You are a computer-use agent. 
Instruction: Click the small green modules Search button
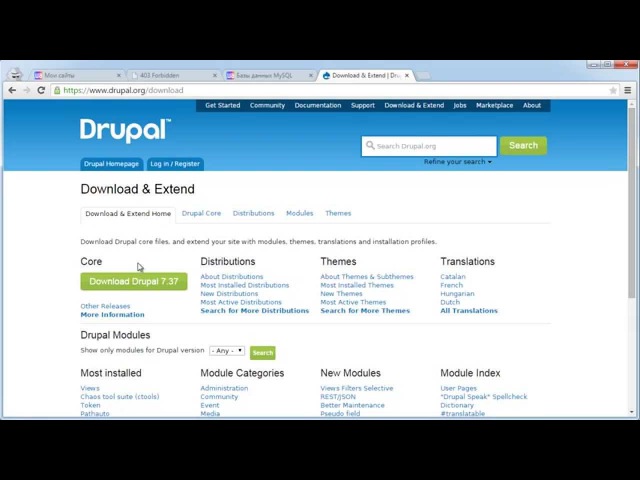[x=262, y=353]
